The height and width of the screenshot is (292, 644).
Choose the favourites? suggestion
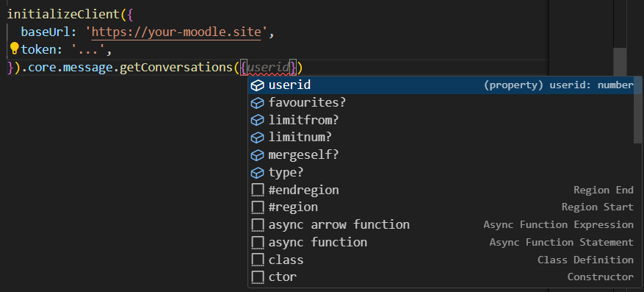(441, 102)
